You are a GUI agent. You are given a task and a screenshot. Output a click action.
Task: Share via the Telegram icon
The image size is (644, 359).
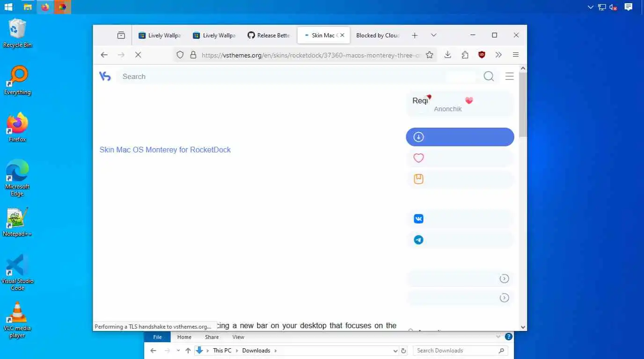pyautogui.click(x=419, y=240)
